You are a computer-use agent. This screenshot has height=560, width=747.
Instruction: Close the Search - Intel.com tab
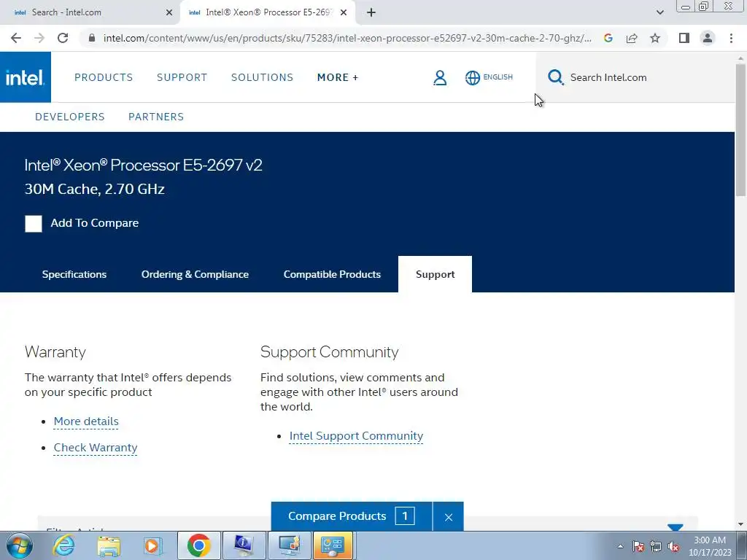point(169,12)
